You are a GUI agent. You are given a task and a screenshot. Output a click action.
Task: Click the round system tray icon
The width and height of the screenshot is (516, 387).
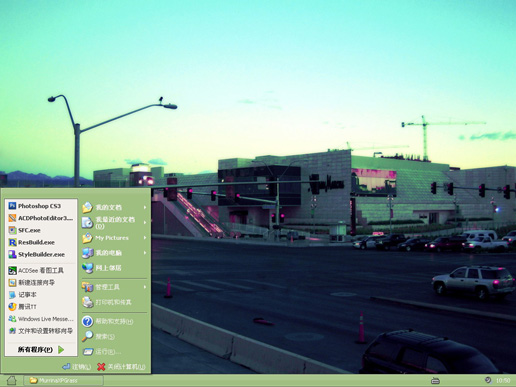(488, 380)
